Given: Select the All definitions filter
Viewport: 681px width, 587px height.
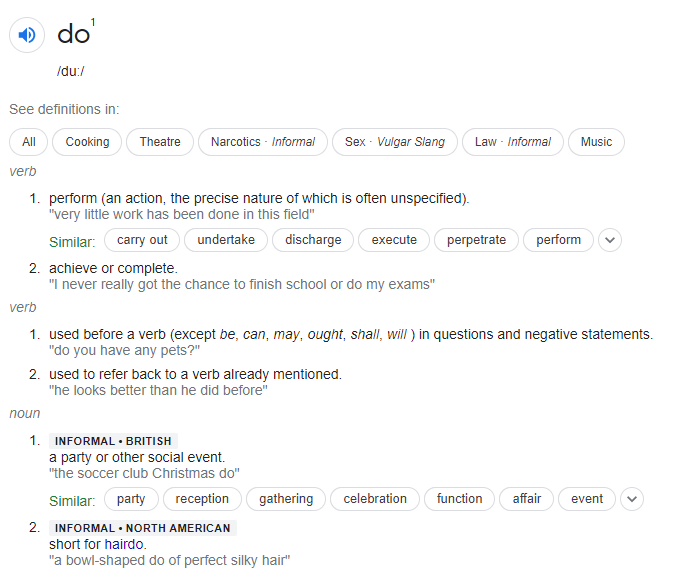Looking at the screenshot, I should pos(29,142).
